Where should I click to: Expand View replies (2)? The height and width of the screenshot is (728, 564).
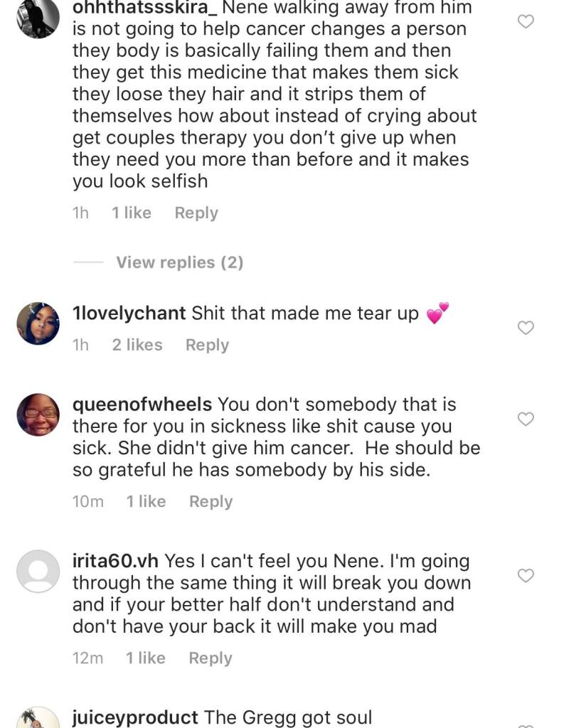179,262
